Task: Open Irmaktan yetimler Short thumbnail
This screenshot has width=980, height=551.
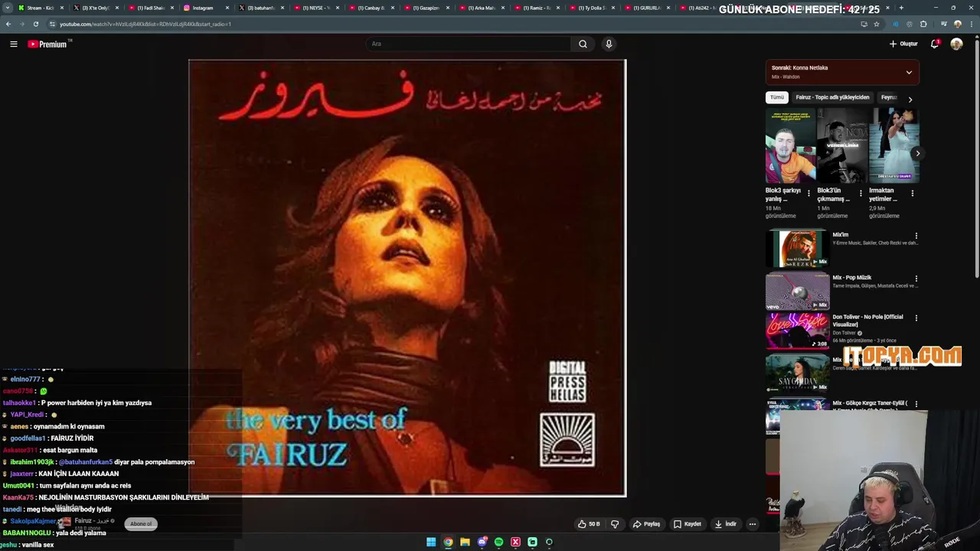Action: pyautogui.click(x=893, y=145)
